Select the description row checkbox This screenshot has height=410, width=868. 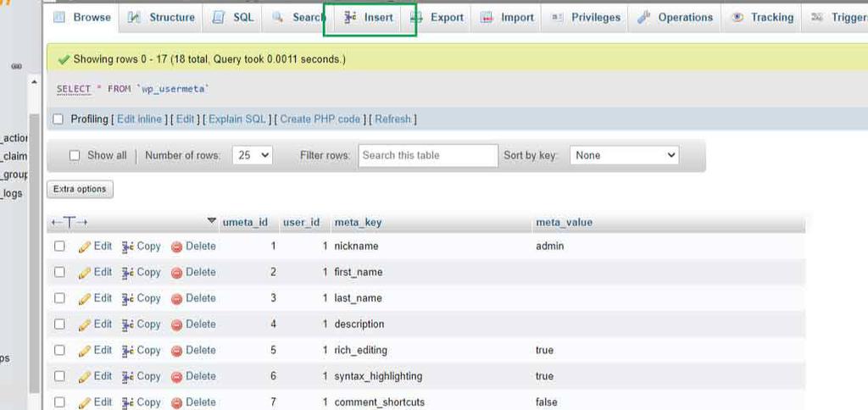(x=59, y=324)
